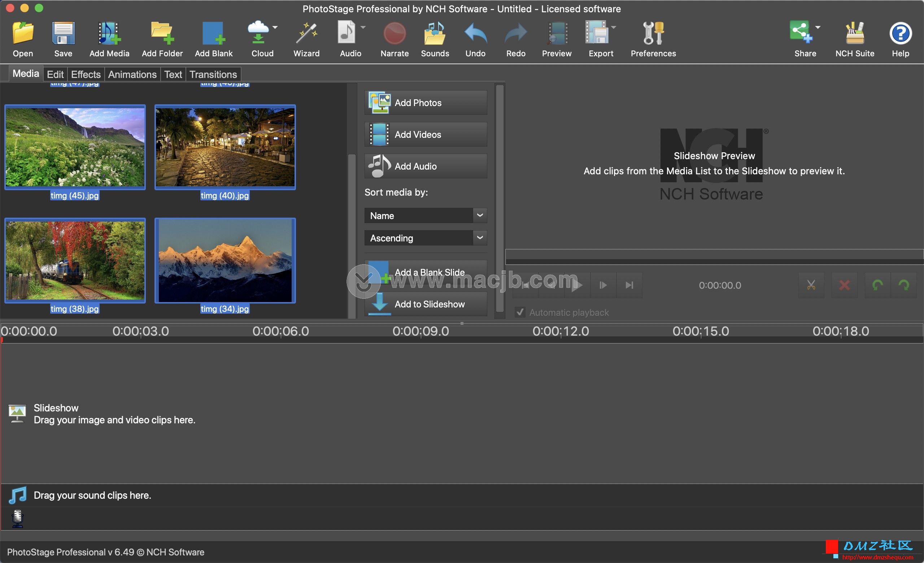This screenshot has width=924, height=563.
Task: Click the Add to Slideshow button
Action: 426,304
